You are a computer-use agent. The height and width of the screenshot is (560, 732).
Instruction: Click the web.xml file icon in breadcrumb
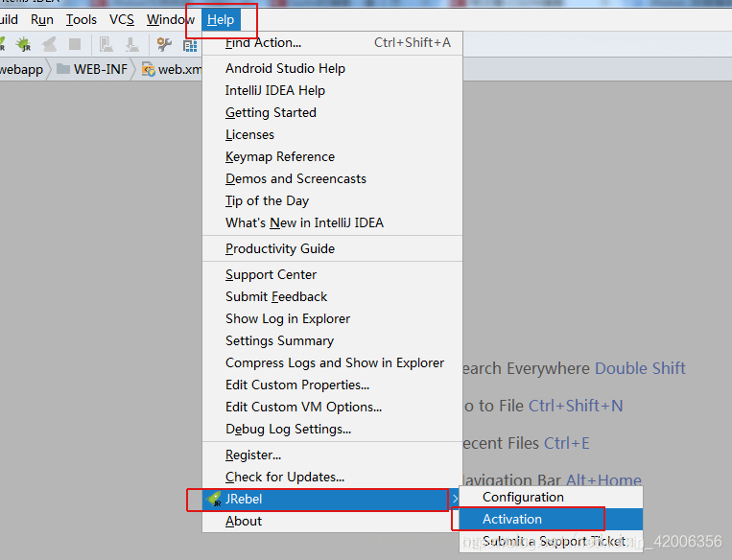(149, 70)
